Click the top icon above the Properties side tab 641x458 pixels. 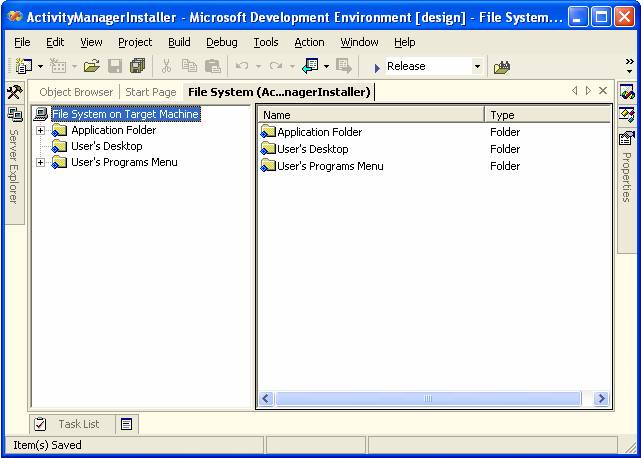pos(627,92)
